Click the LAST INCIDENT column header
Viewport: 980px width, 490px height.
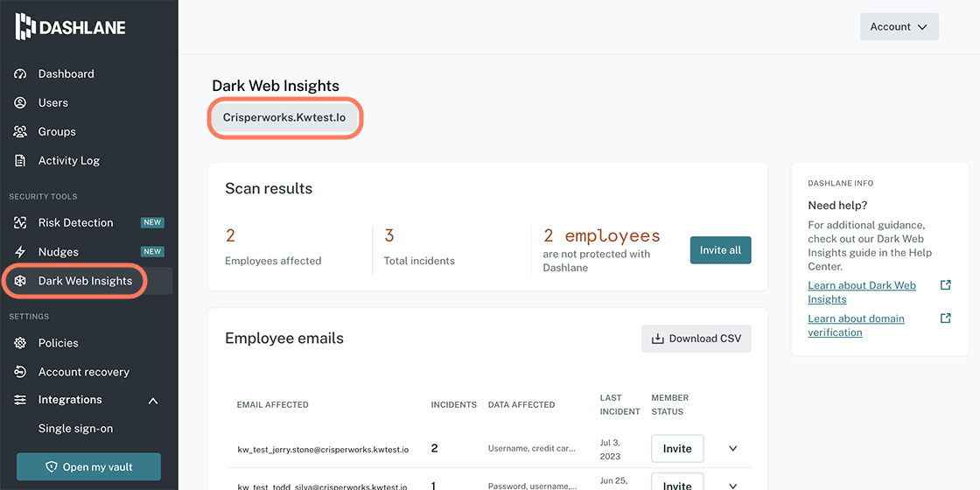pos(620,404)
